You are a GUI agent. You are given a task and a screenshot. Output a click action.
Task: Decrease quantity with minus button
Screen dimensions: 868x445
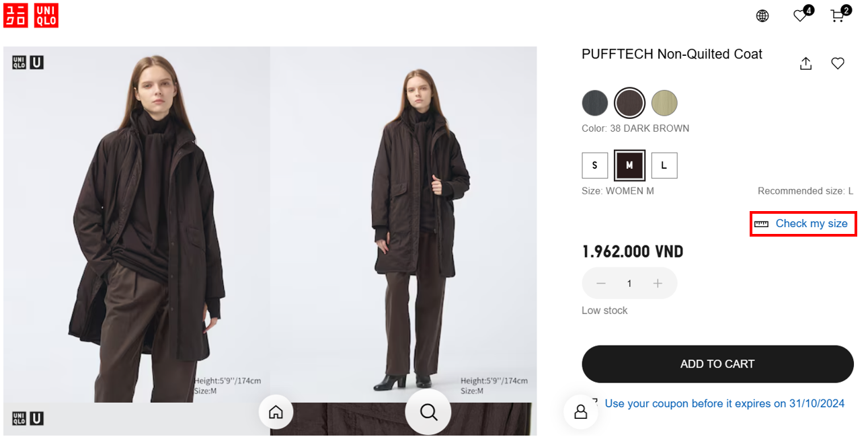tap(601, 284)
